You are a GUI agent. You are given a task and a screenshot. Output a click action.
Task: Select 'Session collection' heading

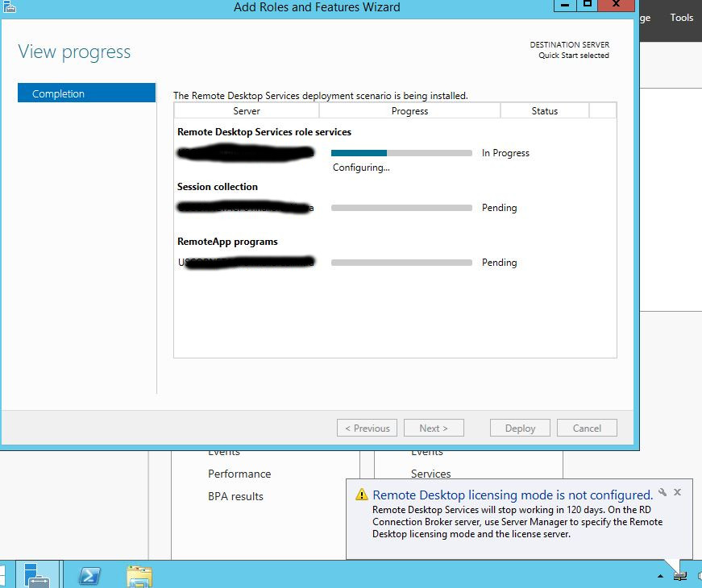pos(217,187)
